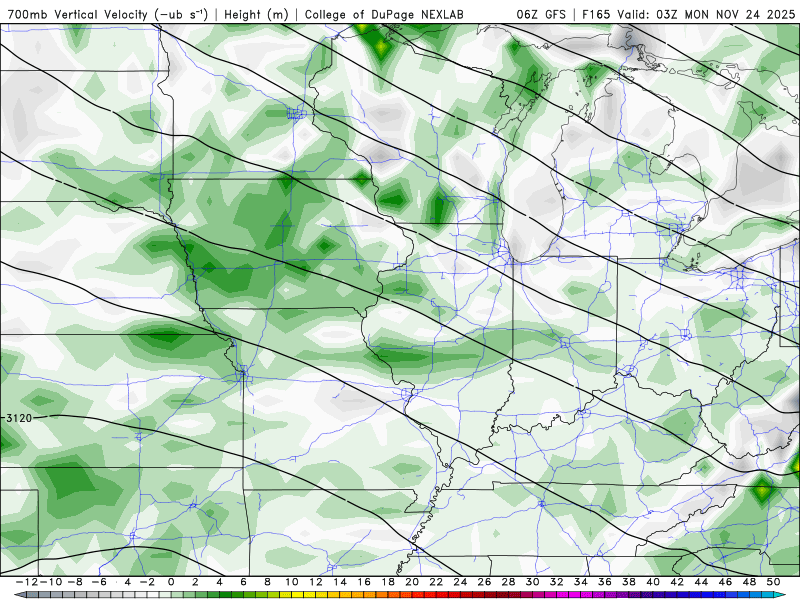Click the -10 value on the color scale
The height and width of the screenshot is (600, 800).
[x=51, y=582]
